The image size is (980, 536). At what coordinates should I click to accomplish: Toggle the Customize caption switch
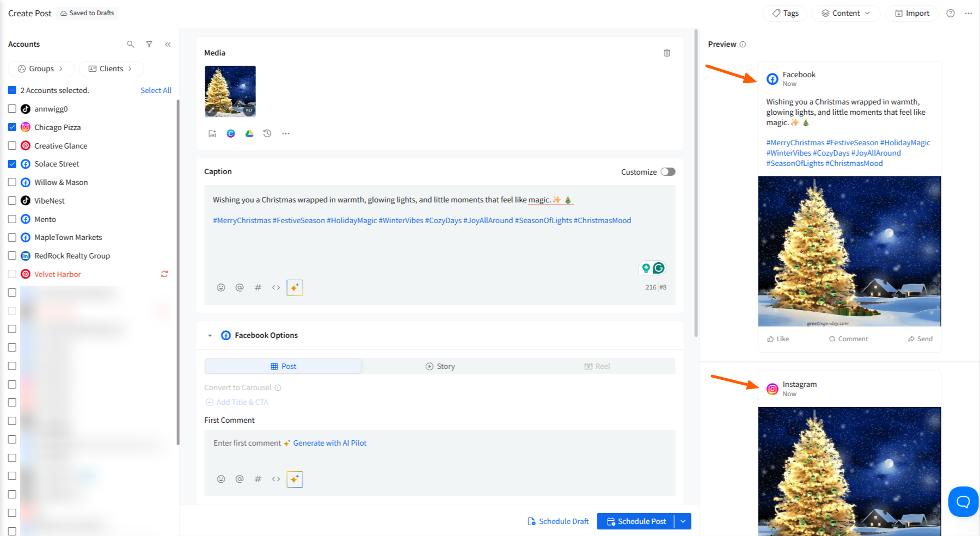coord(668,172)
